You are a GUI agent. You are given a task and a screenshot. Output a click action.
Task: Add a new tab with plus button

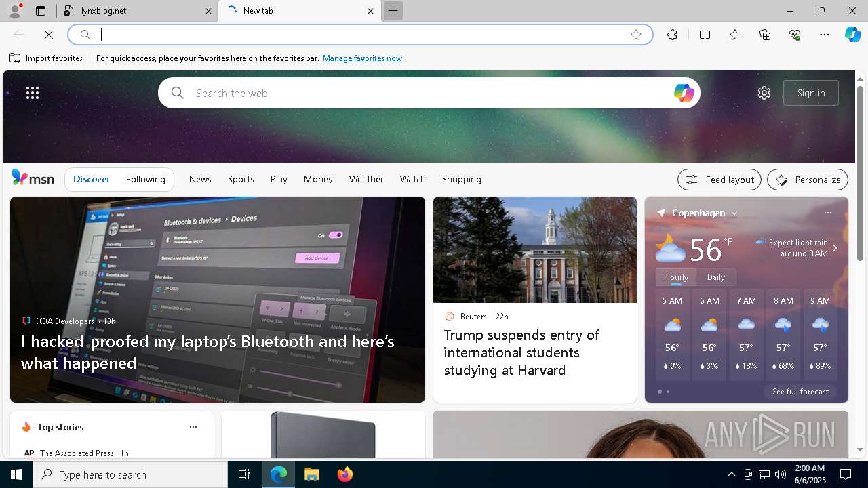pos(393,11)
